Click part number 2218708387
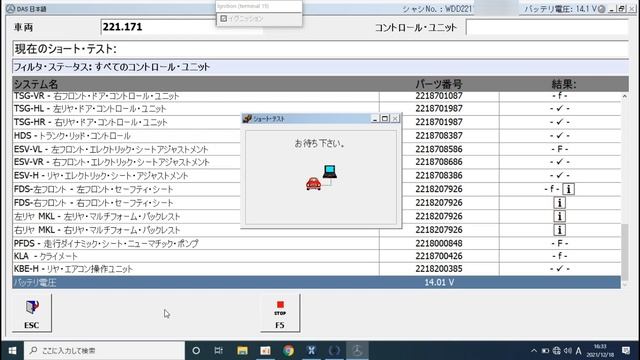The height and width of the screenshot is (360, 640). pyautogui.click(x=439, y=136)
